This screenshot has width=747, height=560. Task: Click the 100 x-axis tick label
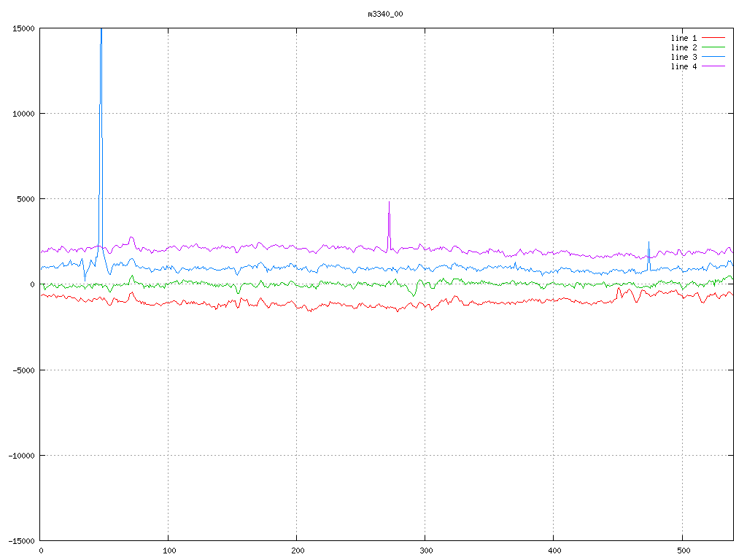point(169,551)
